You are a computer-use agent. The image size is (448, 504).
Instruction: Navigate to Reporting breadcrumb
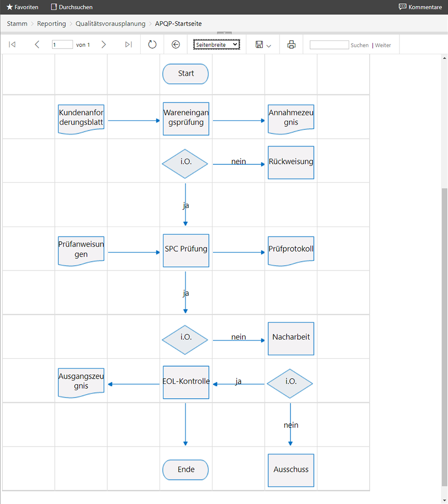(x=51, y=24)
